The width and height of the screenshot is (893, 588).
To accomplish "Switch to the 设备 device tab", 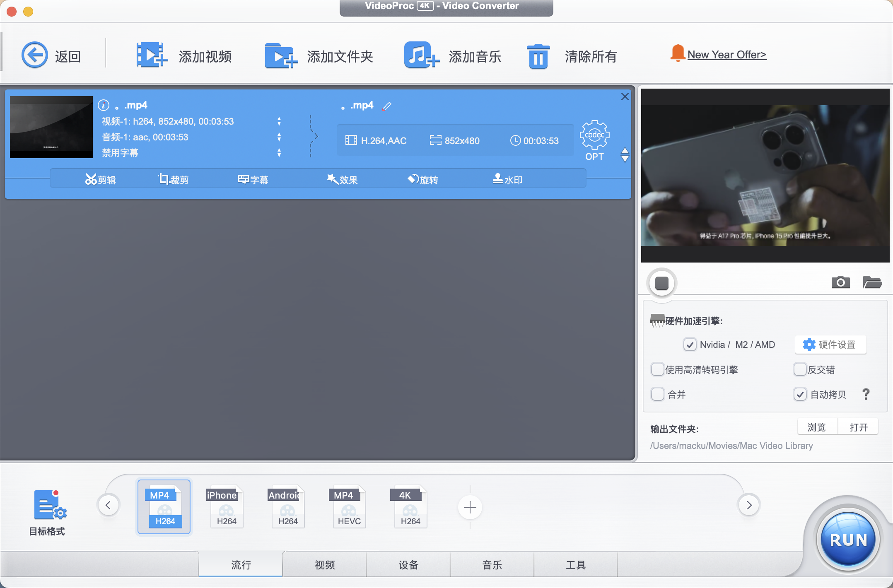I will [408, 565].
